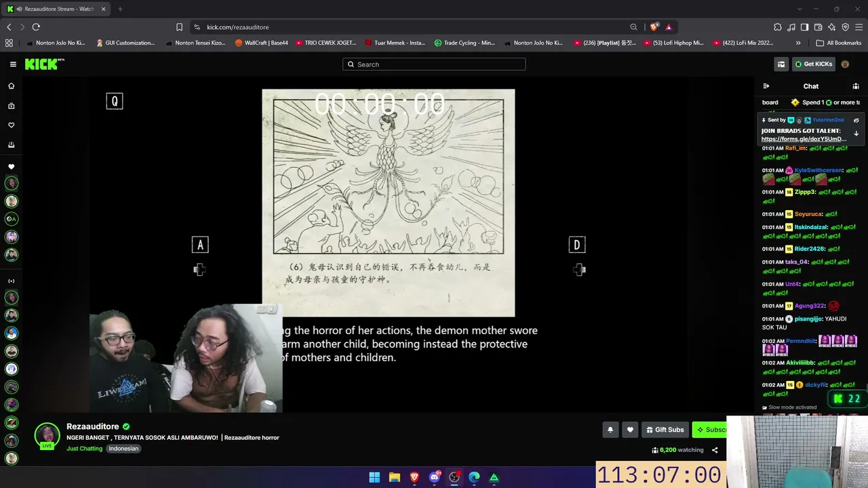The height and width of the screenshot is (488, 868).
Task: Open the TRIO CEWEK JOGET bookmark
Action: 325,43
